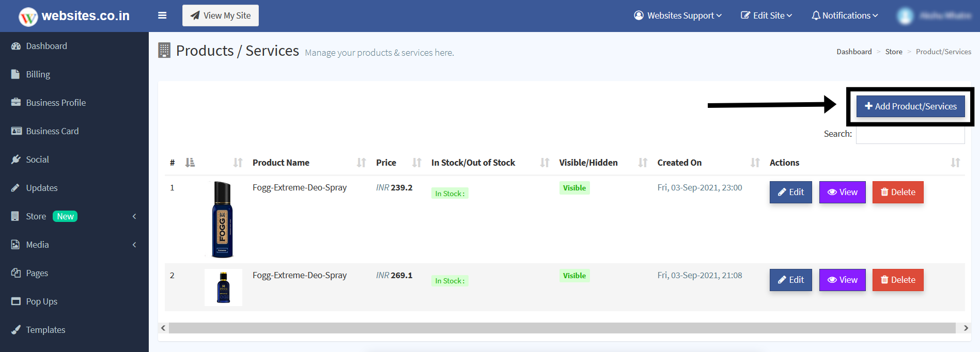Focus the product Search field
Screen dimensions: 980x352
point(910,134)
